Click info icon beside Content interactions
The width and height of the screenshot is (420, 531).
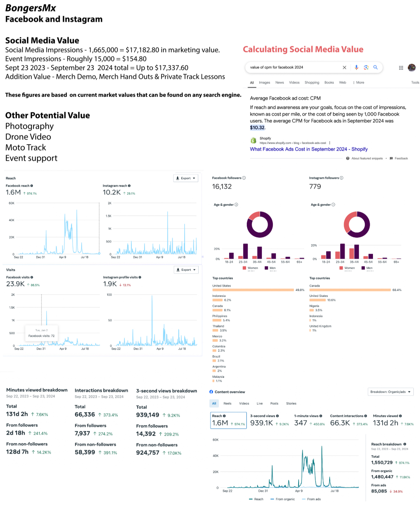pyautogui.click(x=366, y=416)
